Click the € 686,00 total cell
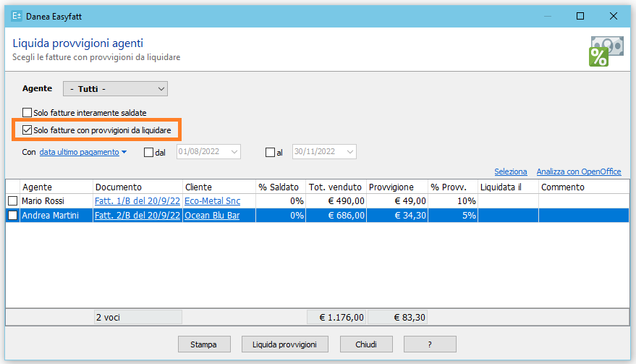 click(x=336, y=216)
